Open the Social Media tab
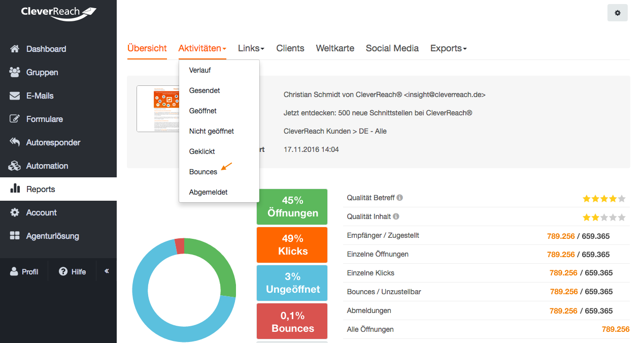 [x=392, y=48]
